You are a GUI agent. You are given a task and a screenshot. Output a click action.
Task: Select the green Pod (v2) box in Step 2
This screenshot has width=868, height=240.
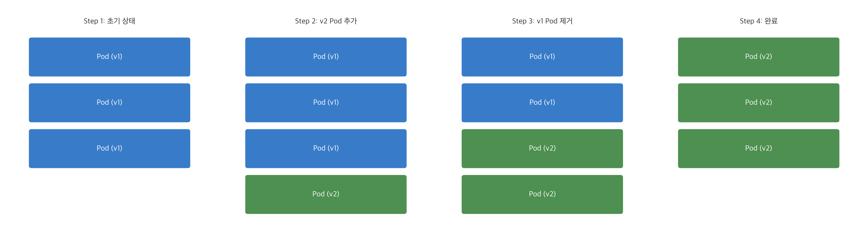[325, 194]
